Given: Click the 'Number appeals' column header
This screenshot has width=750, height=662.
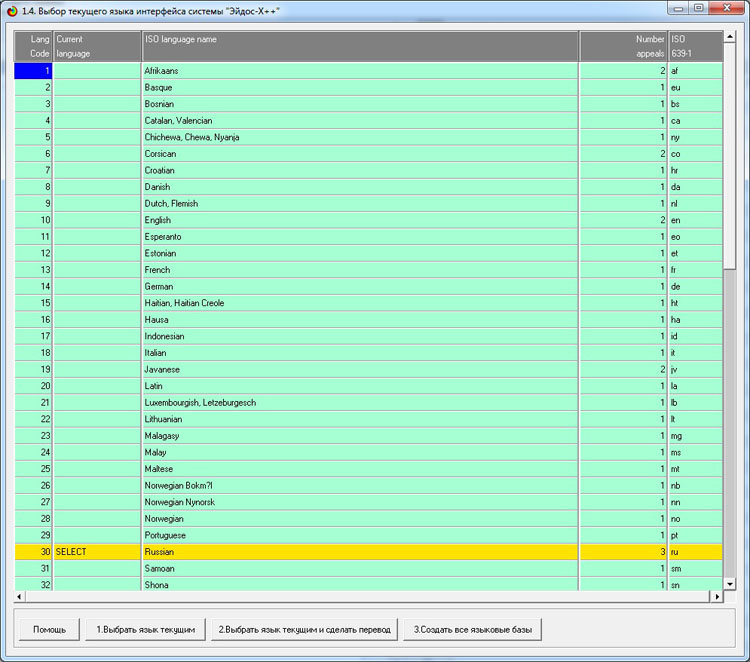Looking at the screenshot, I should pyautogui.click(x=623, y=46).
